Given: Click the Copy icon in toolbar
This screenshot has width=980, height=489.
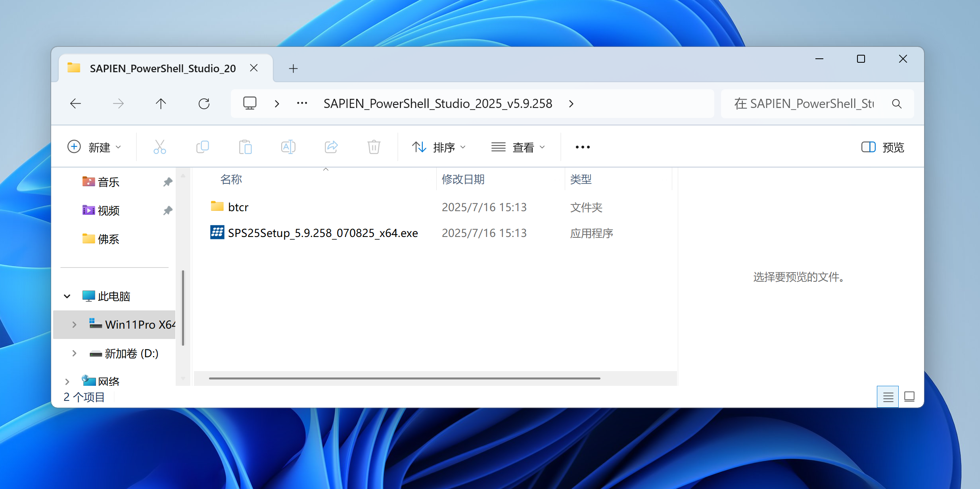Looking at the screenshot, I should 203,147.
